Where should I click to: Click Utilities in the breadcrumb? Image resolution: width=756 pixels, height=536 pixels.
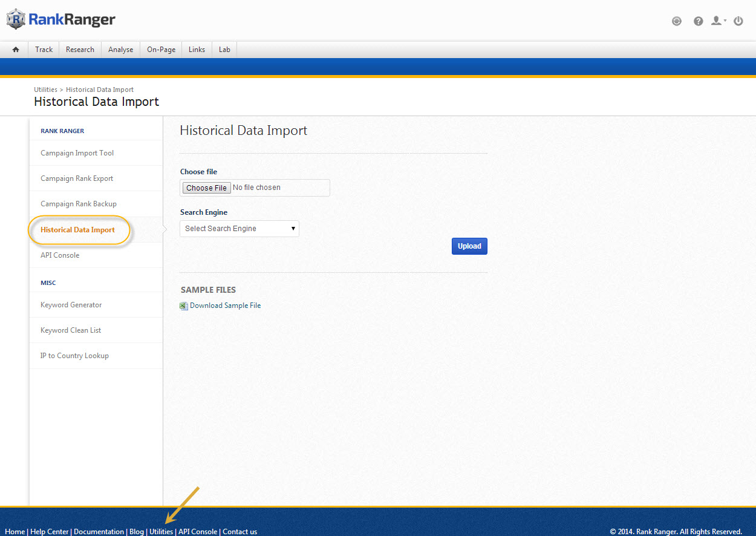coord(45,90)
